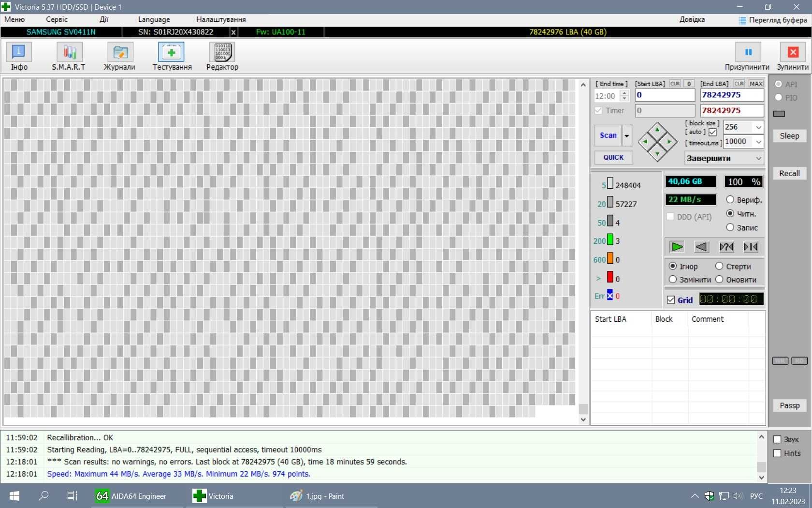Open the Дії menu
The height and width of the screenshot is (508, 812).
[x=104, y=20]
